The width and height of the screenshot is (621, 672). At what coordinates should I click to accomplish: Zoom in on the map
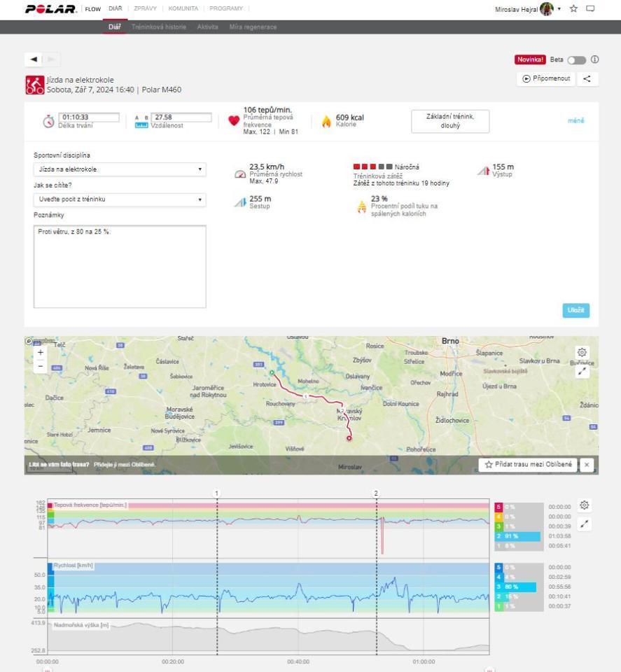pos(40,353)
